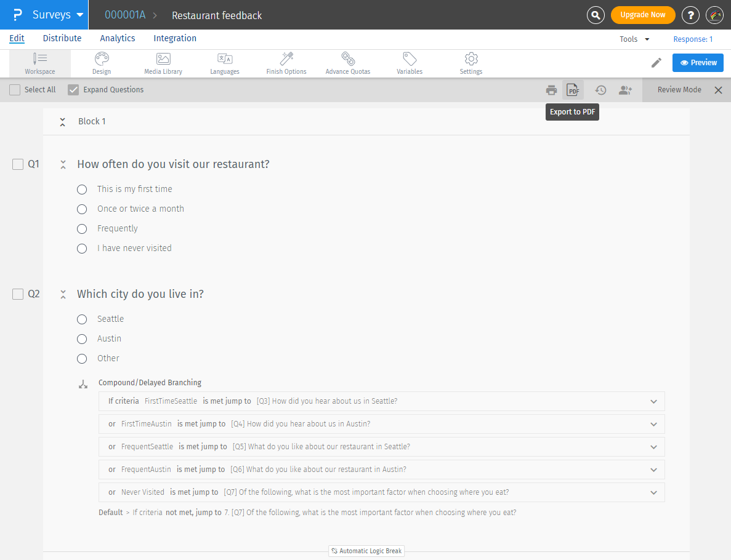Screen dimensions: 731x560
Task: Click the Block 1 title text
Action: click(92, 122)
